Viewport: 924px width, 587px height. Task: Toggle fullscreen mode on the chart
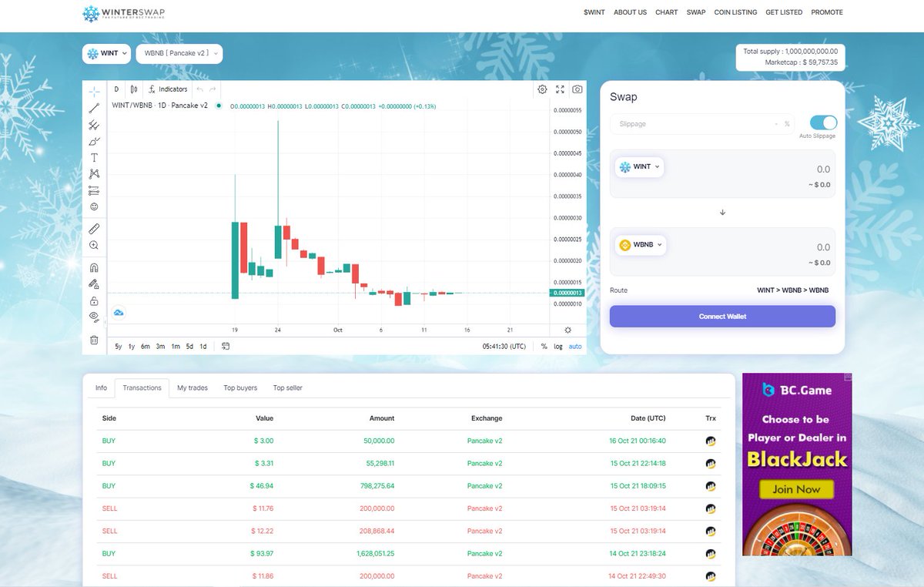coord(560,89)
